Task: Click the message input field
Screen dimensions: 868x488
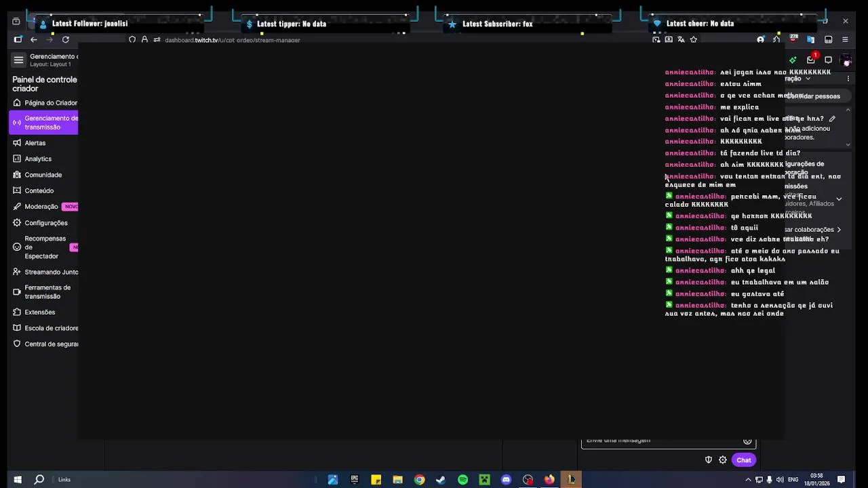Action: tap(668, 441)
